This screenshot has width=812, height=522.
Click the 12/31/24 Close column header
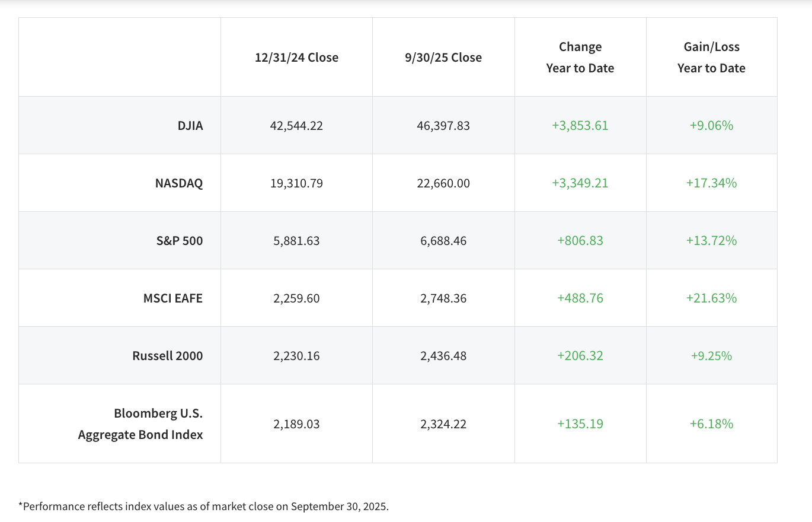click(296, 58)
